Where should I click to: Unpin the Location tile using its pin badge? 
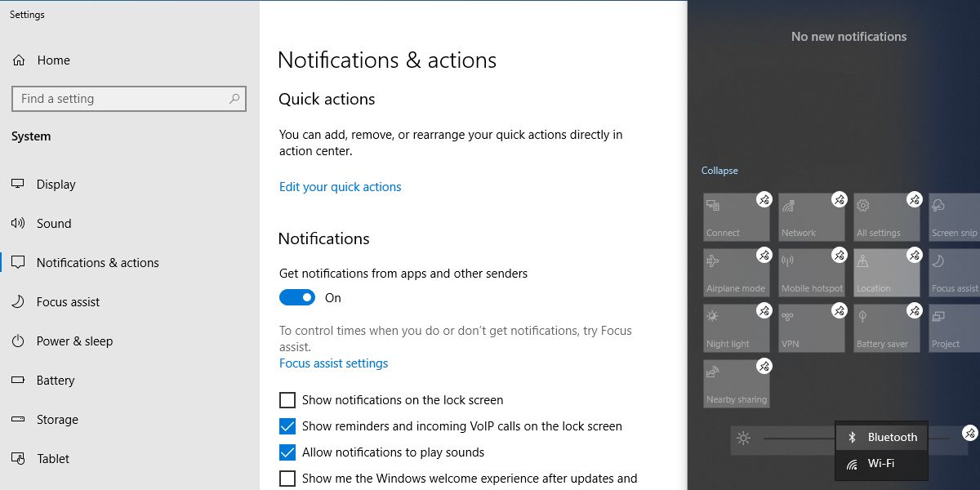pyautogui.click(x=914, y=256)
